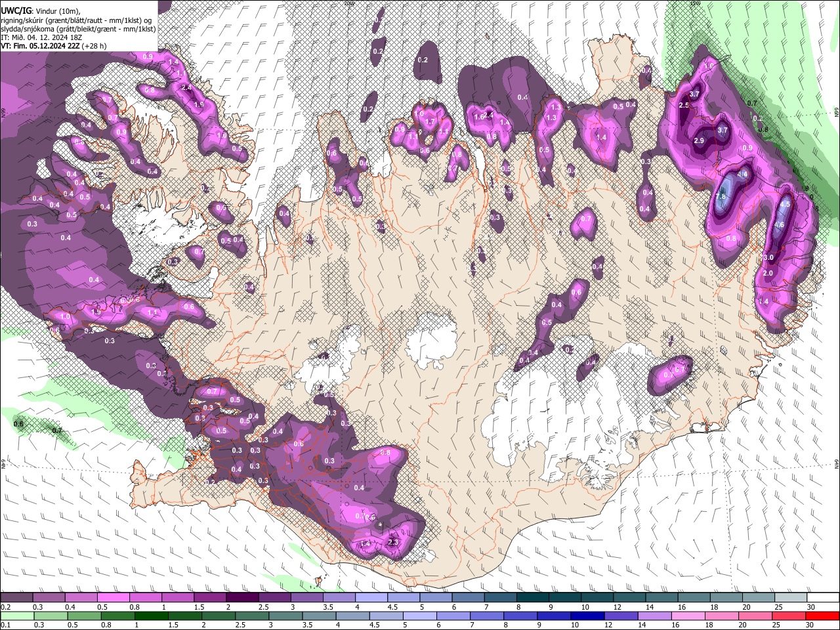
Task: Select the light pink 16 rain legend swatch
Action: coord(688,616)
